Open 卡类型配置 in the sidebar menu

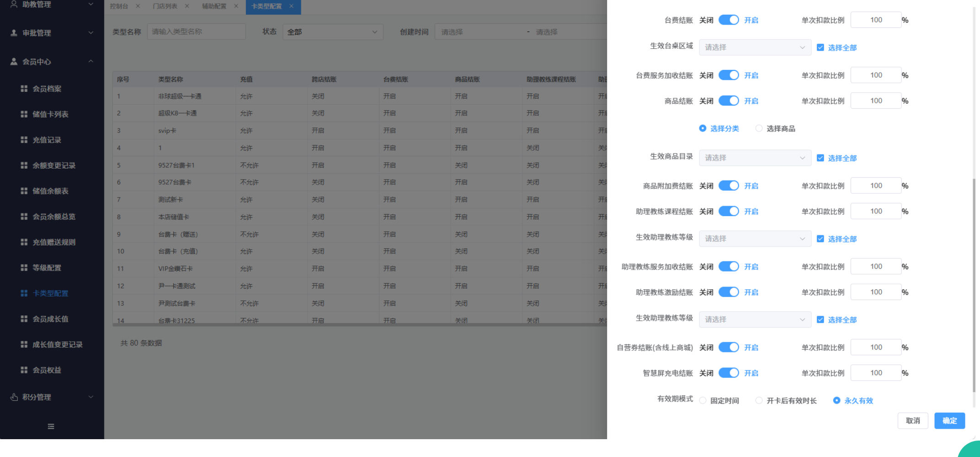coord(50,293)
